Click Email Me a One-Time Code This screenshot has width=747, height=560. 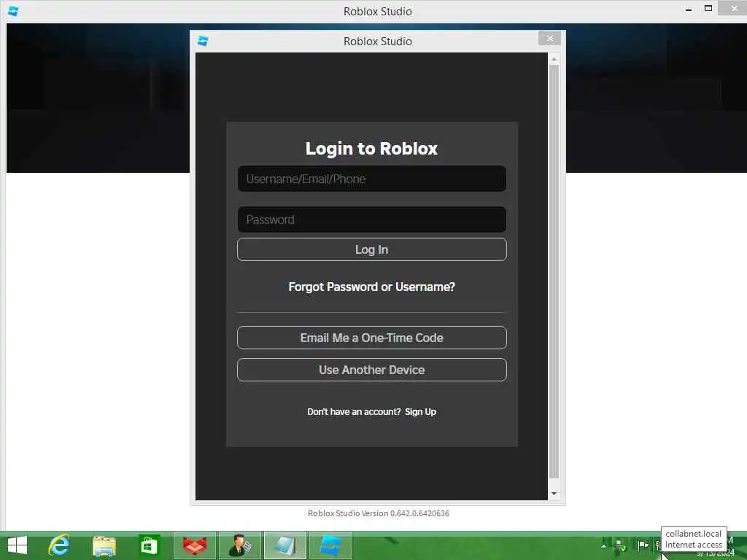coord(371,338)
